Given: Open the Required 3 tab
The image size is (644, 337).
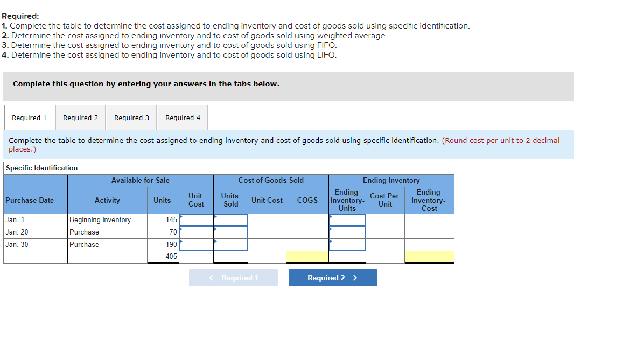Looking at the screenshot, I should point(131,118).
